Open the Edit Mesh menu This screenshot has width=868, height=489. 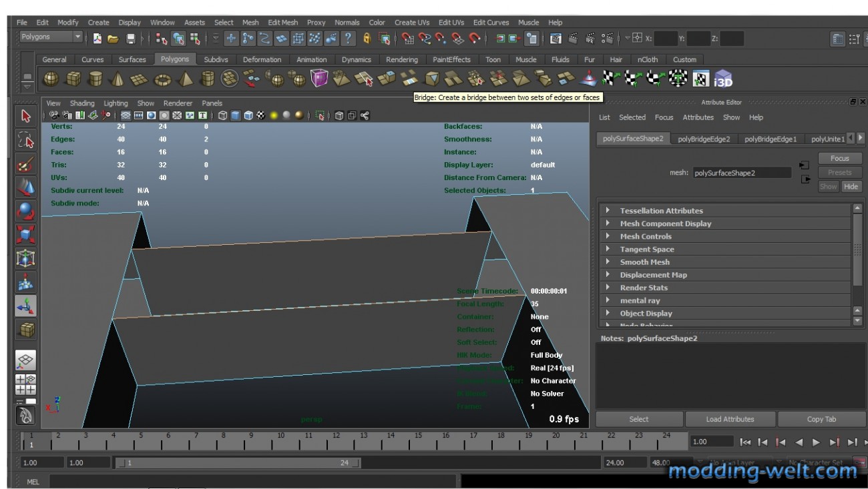(283, 23)
